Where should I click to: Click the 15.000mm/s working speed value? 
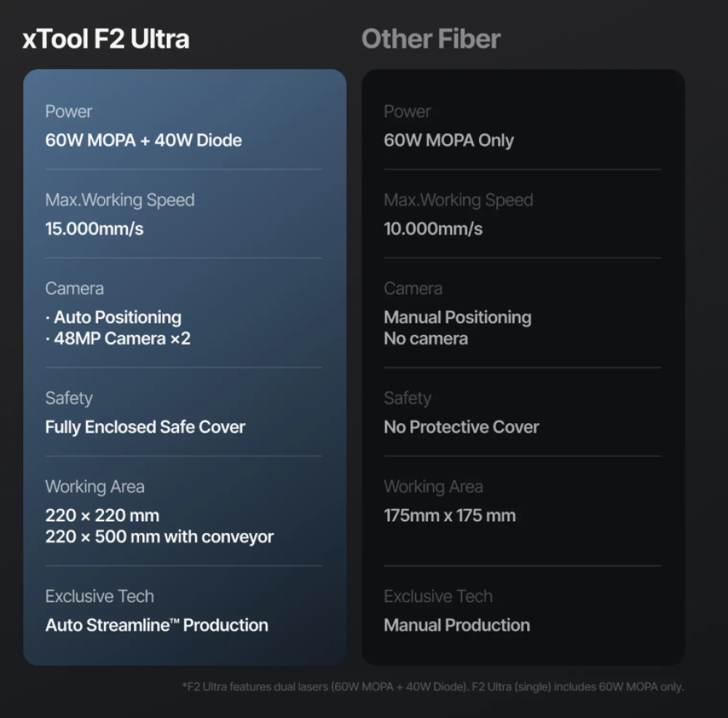(94, 229)
